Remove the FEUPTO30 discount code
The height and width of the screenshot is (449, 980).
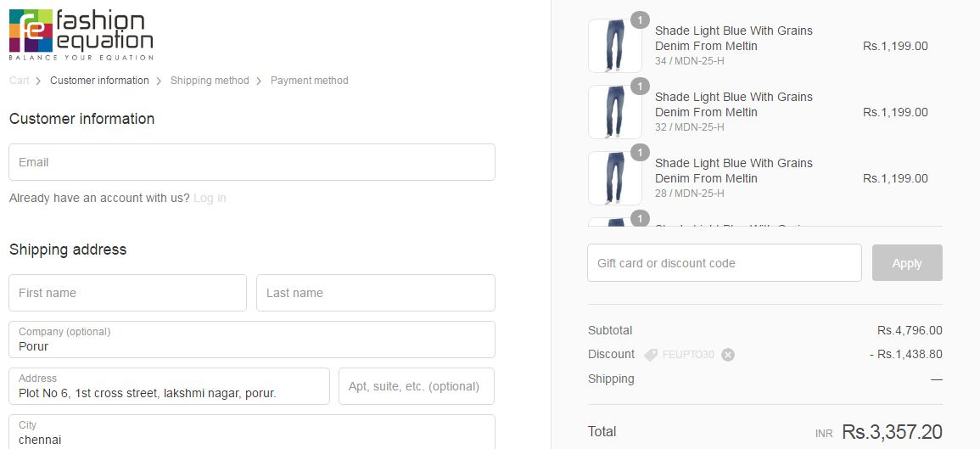point(728,355)
